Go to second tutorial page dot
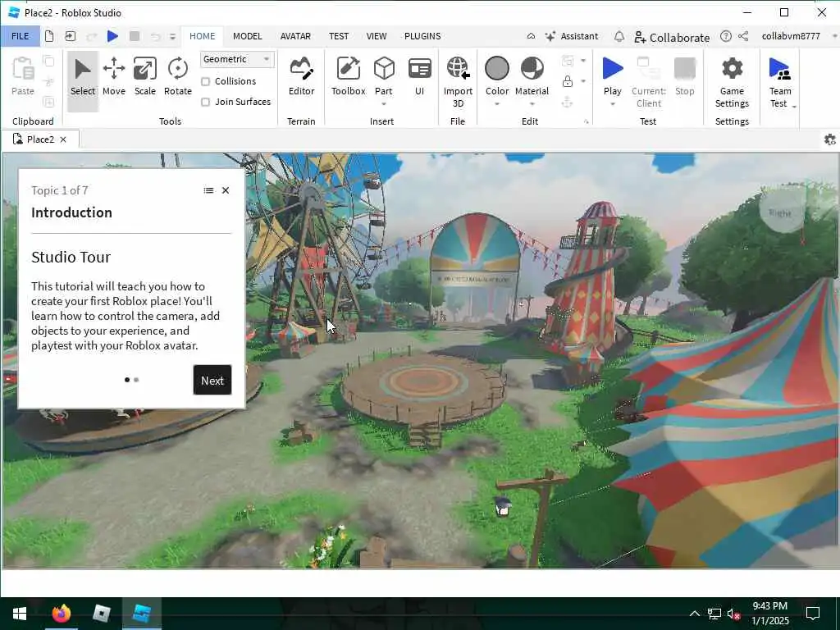840x630 pixels. (x=136, y=380)
